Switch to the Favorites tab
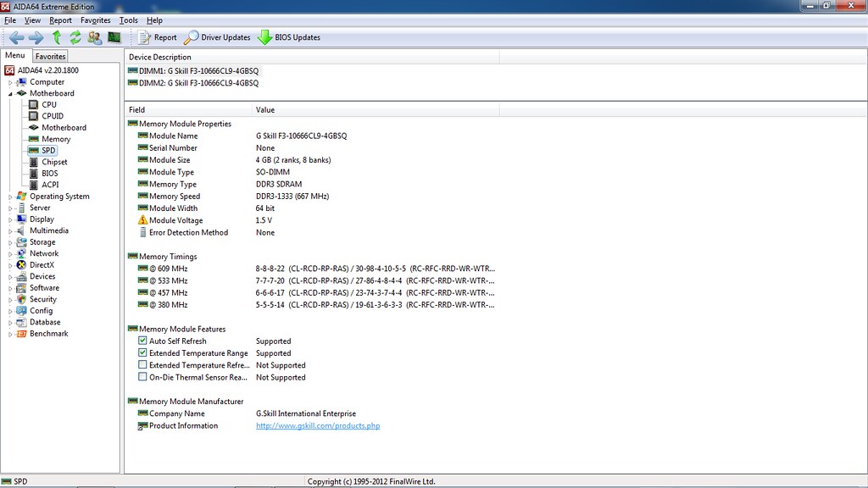The height and width of the screenshot is (488, 868). tap(50, 57)
